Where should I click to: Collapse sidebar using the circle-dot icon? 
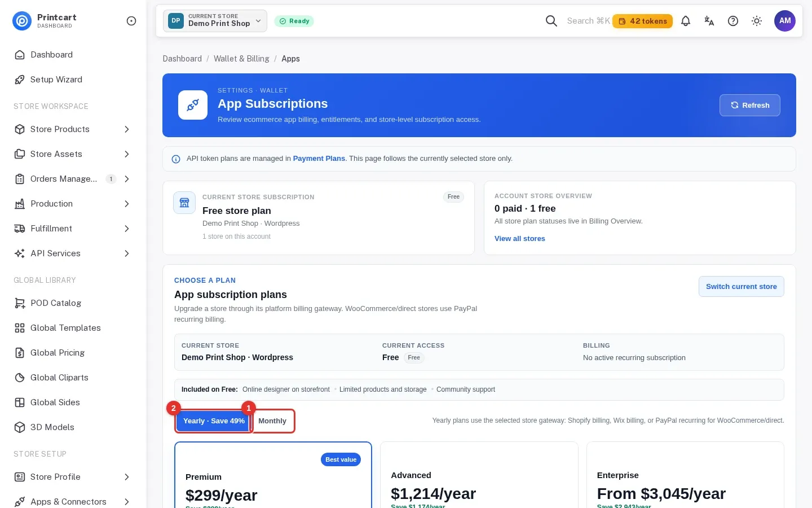pyautogui.click(x=131, y=21)
